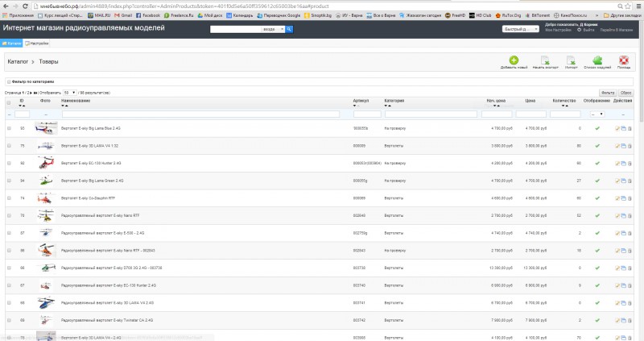Open Gmail bookmark in bookmarks bar
The height and width of the screenshot is (341, 644).
click(x=123, y=15)
